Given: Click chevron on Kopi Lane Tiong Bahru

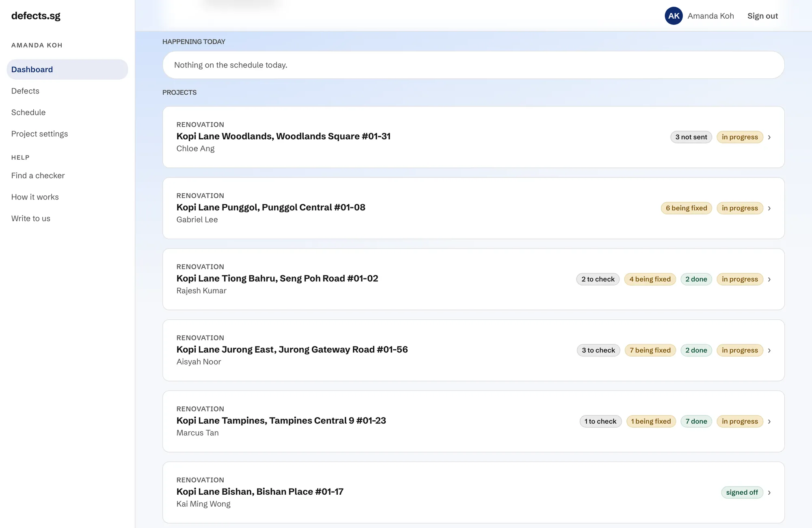Looking at the screenshot, I should tap(769, 279).
